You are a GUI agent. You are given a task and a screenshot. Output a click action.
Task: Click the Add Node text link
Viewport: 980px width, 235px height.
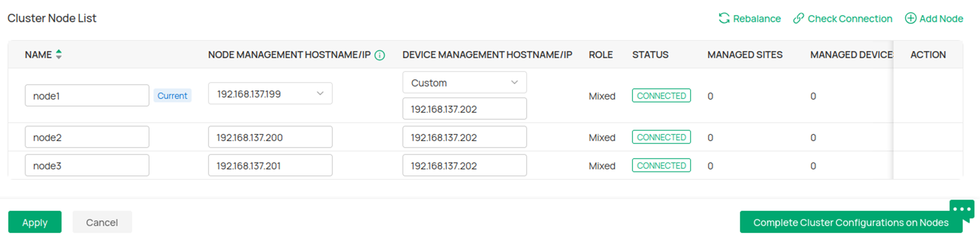pos(941,19)
